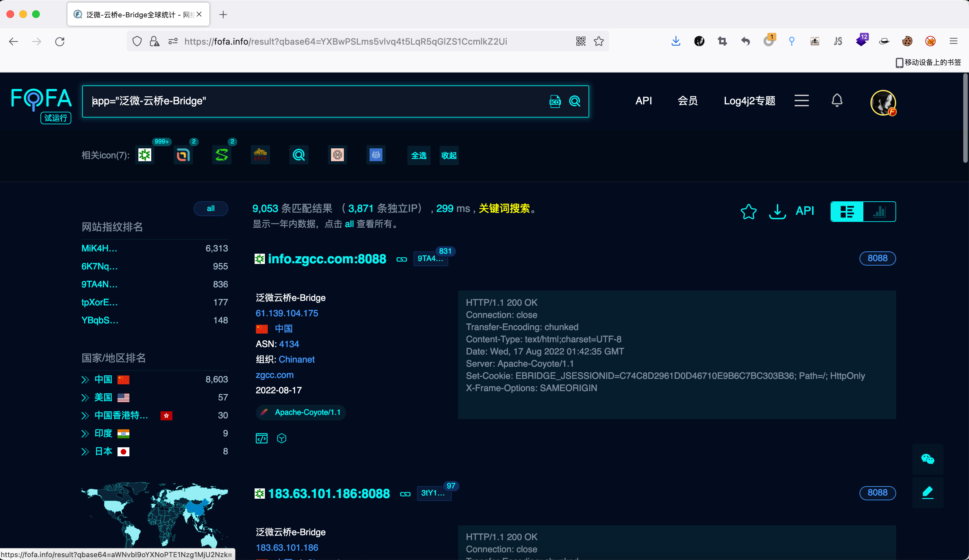Click the 3tY1... fingerprint badge with 97

(x=434, y=493)
